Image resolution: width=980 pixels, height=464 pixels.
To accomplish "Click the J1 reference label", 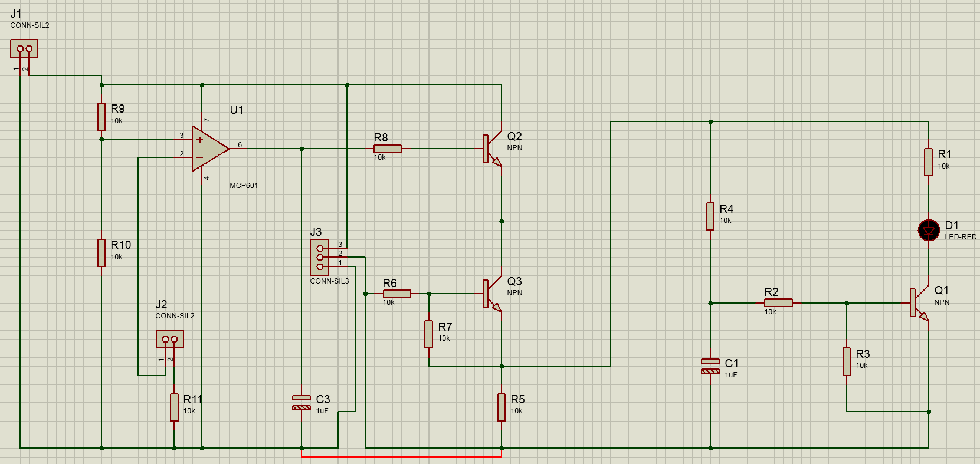I will 16,14.
